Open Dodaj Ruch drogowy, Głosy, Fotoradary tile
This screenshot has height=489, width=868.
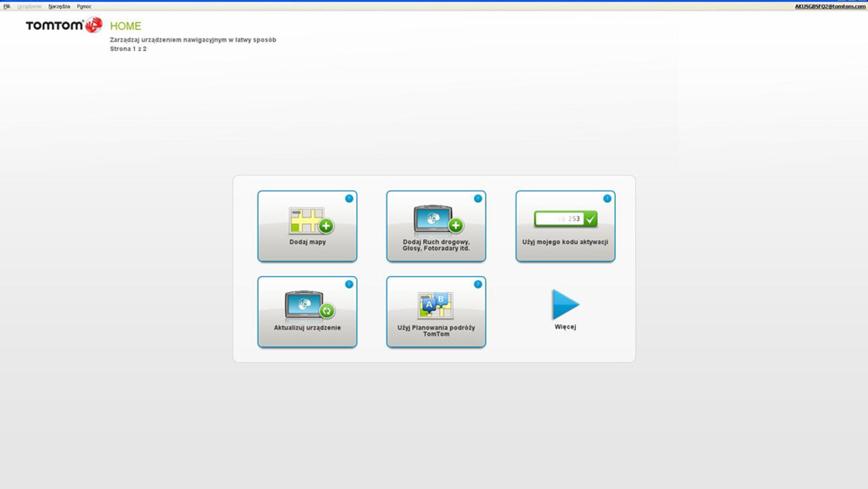pos(436,226)
